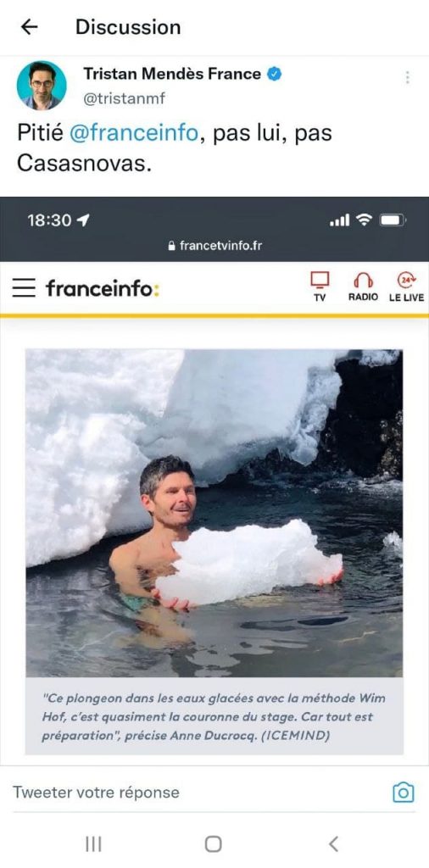
Task: Tap the Wim Hof photo caption
Action: 214,716
